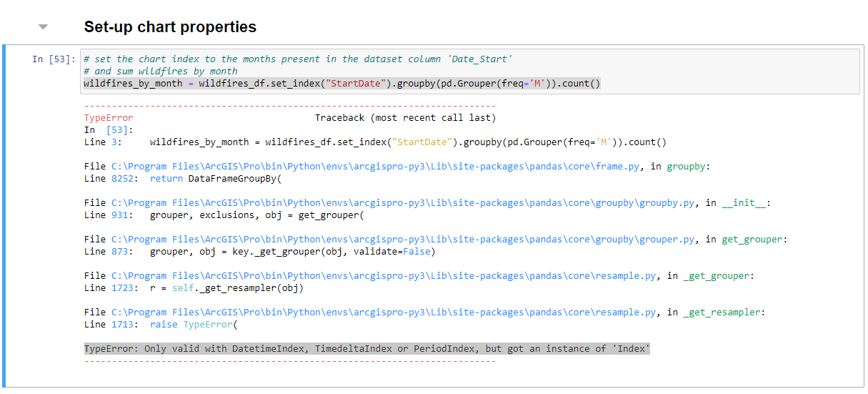Click the blue selected-cell bar on left edge
Viewport: 868px width, 394px height.
(x=4, y=215)
